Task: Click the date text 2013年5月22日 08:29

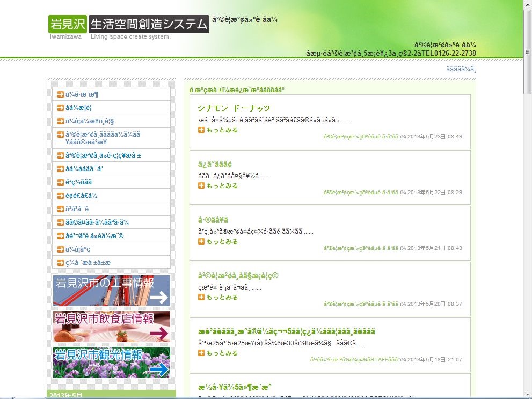Action: click(435, 192)
